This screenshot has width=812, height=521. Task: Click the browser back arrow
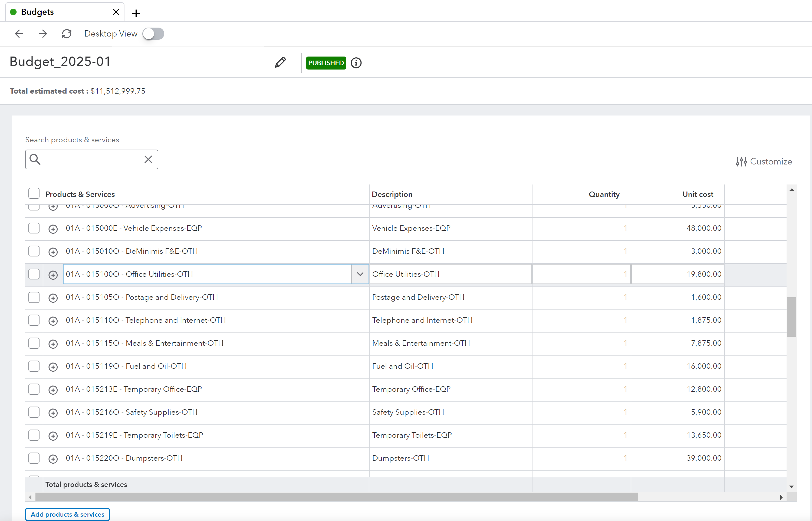pos(19,34)
